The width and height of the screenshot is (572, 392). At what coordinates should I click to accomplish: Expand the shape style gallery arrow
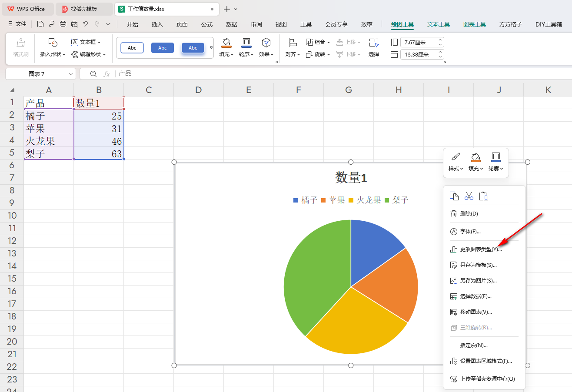tap(211, 47)
